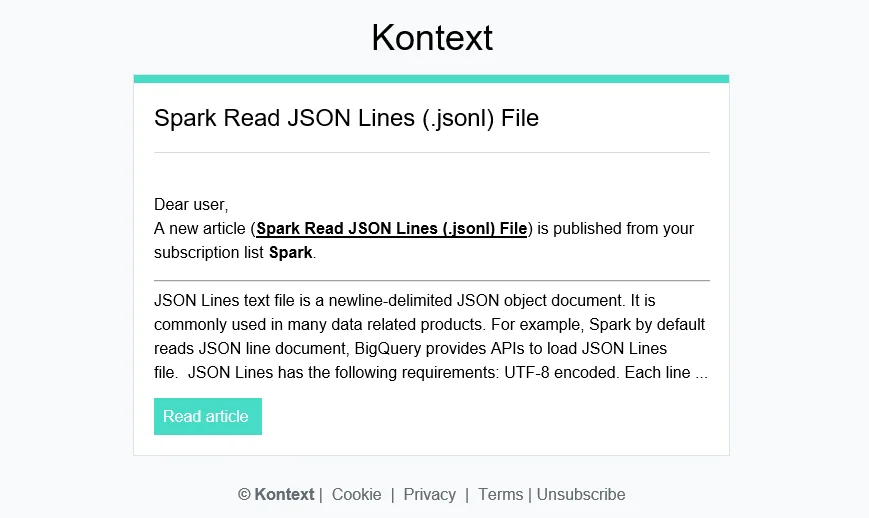This screenshot has width=869, height=518.
Task: Click the divider line above the article excerpt
Action: coord(431,281)
